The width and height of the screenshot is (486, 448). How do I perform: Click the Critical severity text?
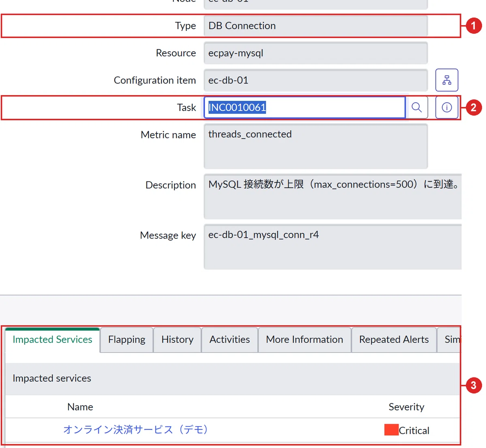414,430
